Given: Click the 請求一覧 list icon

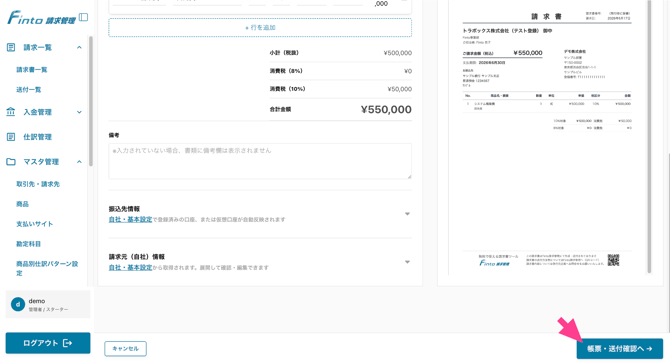Looking at the screenshot, I should coord(11,47).
